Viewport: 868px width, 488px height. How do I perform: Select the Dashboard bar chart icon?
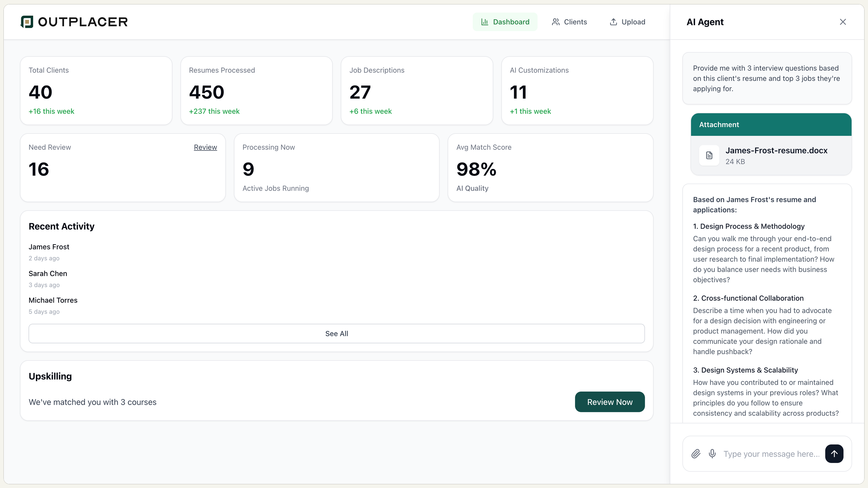tap(485, 21)
